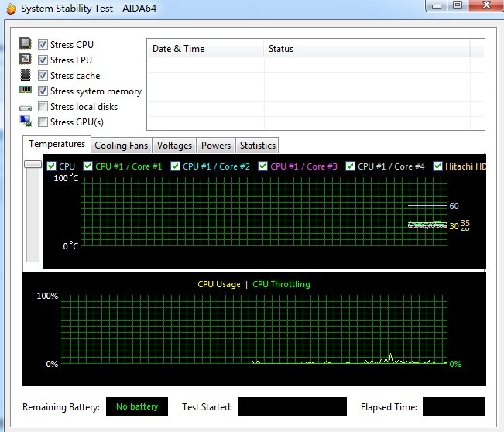This screenshot has width=504, height=432.
Task: Switch to the Cooling Fans tab
Action: point(122,146)
